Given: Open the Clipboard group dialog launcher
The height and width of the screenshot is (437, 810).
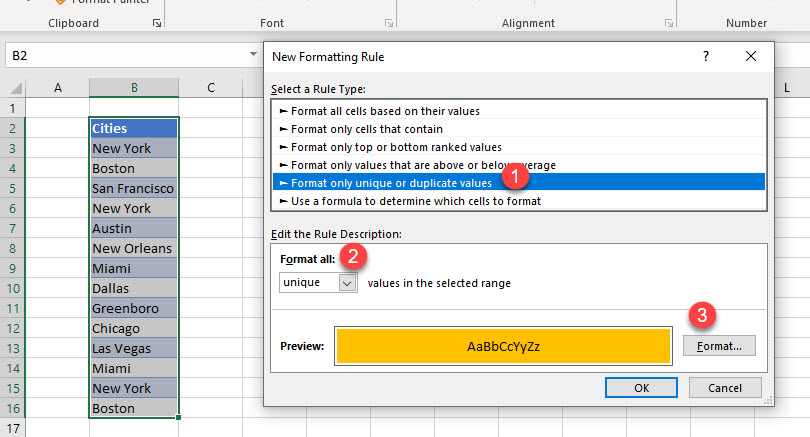Looking at the screenshot, I should coord(156,22).
